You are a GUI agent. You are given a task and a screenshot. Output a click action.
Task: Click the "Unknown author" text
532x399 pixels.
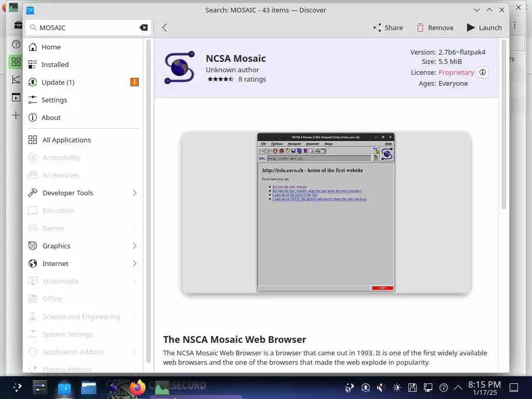point(232,70)
